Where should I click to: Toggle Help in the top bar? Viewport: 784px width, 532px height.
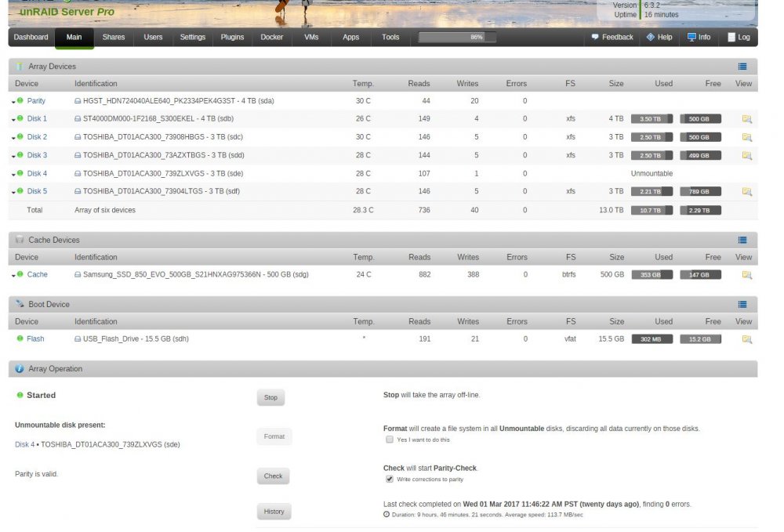(x=659, y=38)
